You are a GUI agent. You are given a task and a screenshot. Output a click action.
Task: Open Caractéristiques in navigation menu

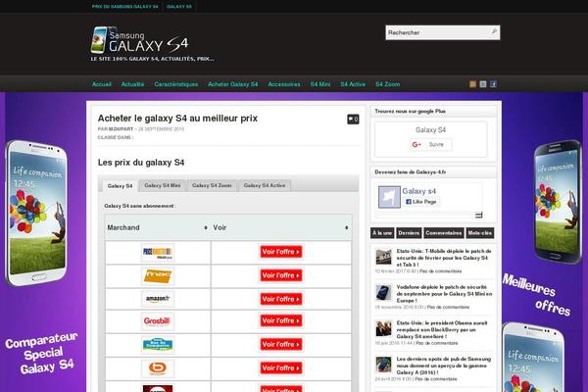pyautogui.click(x=175, y=84)
